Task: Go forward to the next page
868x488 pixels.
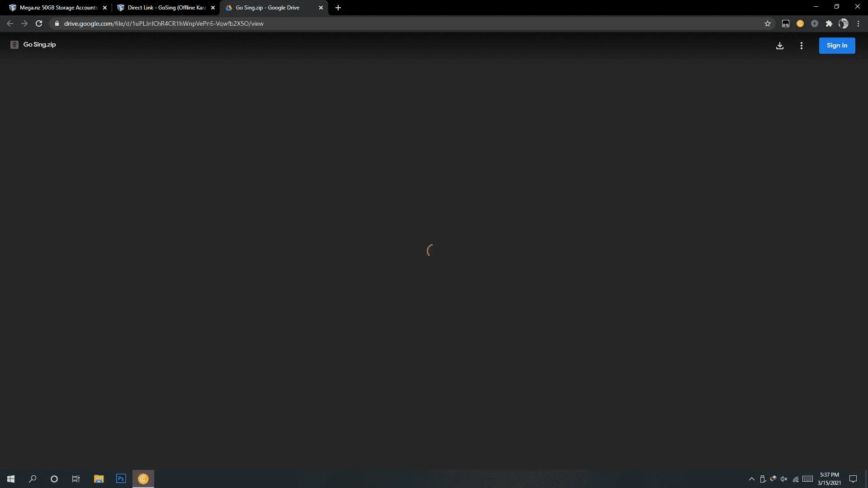Action: [x=24, y=23]
